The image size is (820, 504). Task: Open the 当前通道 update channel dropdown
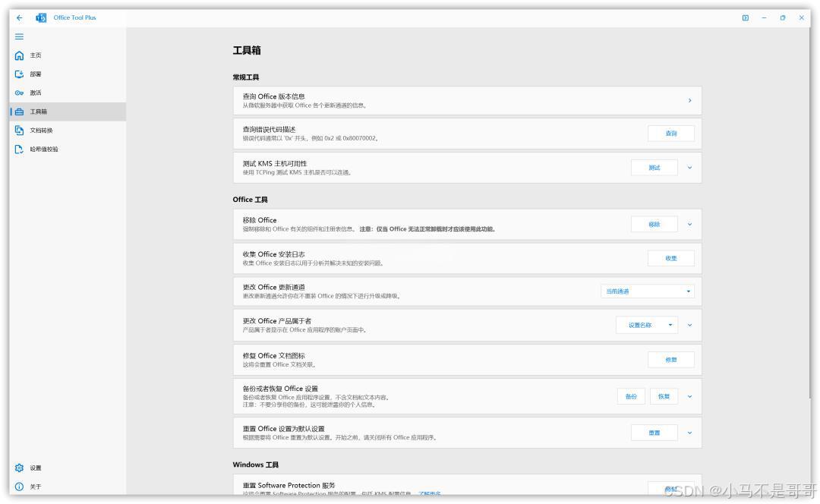(648, 291)
